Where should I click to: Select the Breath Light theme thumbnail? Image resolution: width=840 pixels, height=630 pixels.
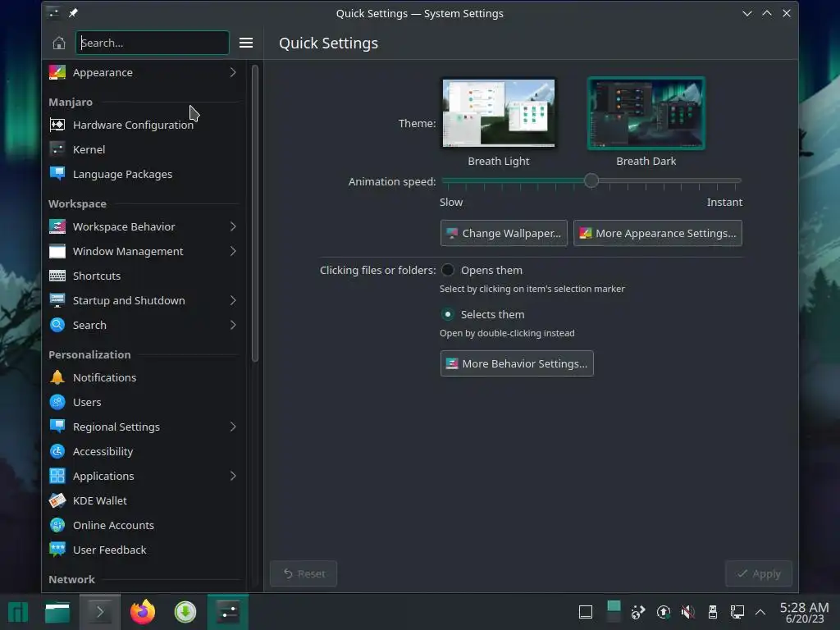click(x=499, y=113)
